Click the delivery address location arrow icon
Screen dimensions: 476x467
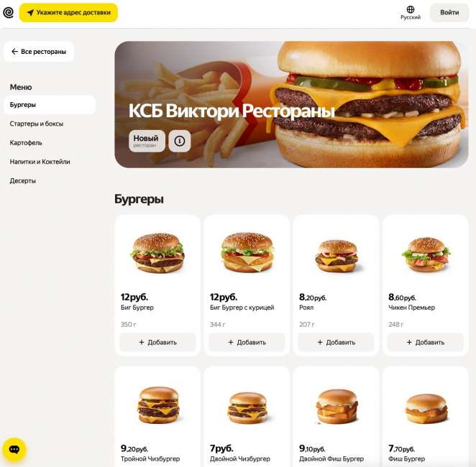pos(30,13)
